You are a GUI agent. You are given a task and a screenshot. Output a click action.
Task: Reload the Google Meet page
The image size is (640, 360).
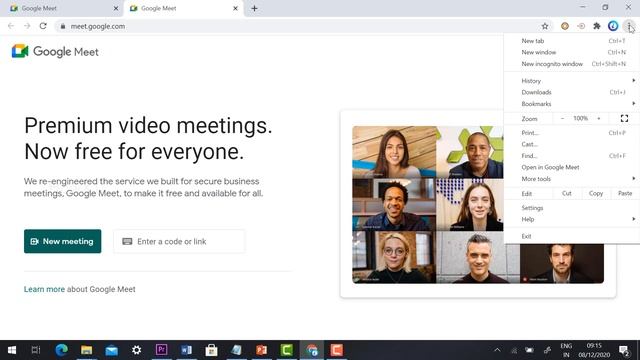43,26
